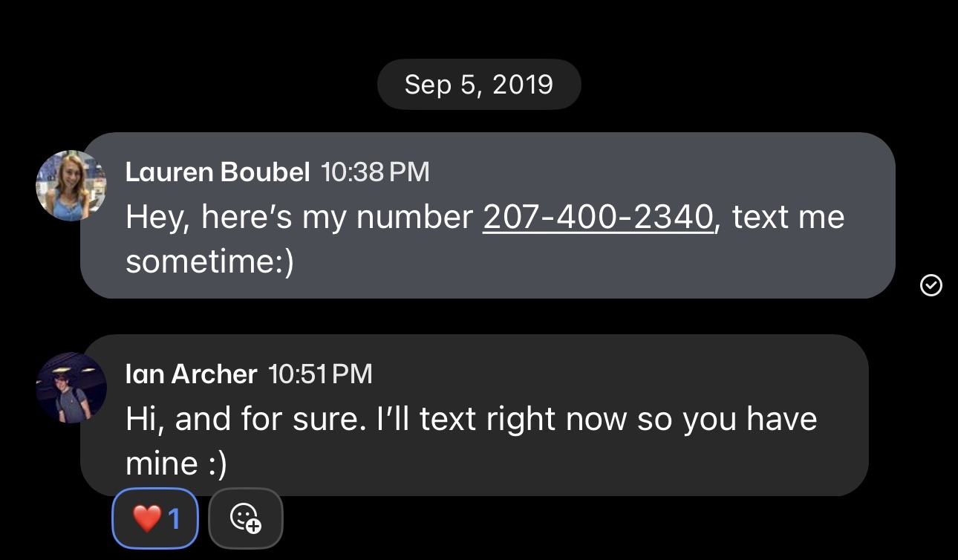Open Ian Archer's profile avatar
The width and height of the screenshot is (958, 560).
pos(71,388)
